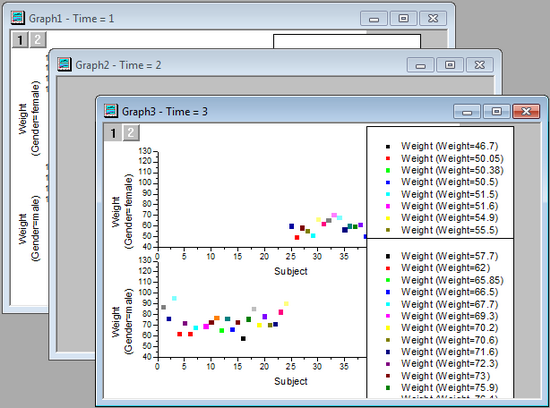Click orange data point in male plot

[x=217, y=318]
